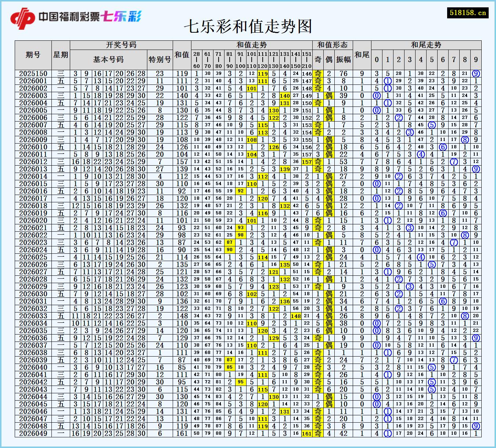Click the 28–60 range column header

coord(197,60)
